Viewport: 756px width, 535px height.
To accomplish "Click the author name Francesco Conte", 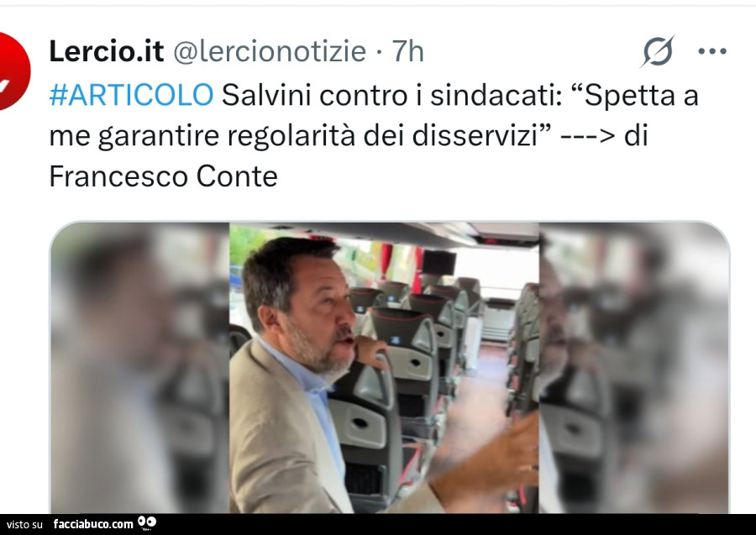I will [x=164, y=176].
